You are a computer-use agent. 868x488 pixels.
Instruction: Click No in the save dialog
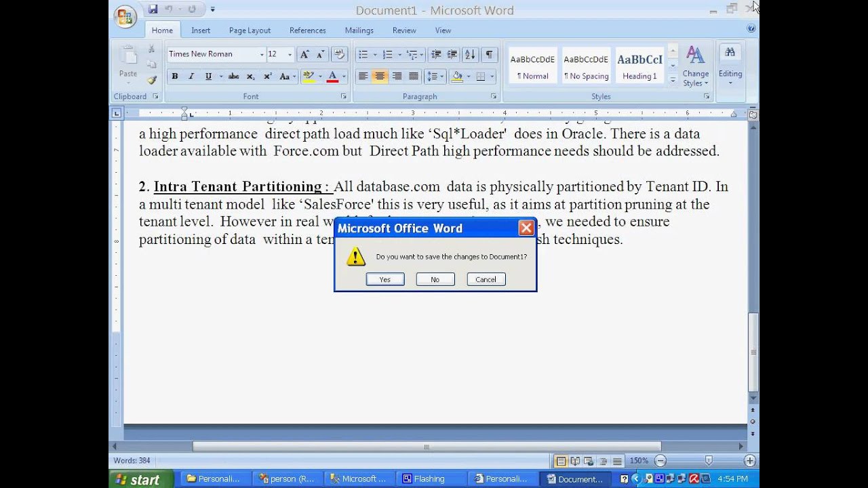pyautogui.click(x=435, y=279)
